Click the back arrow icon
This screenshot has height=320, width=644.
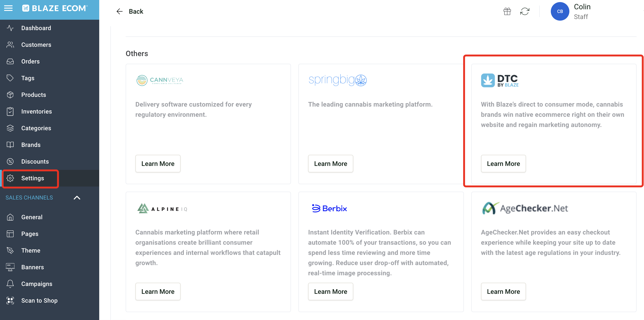(x=119, y=12)
